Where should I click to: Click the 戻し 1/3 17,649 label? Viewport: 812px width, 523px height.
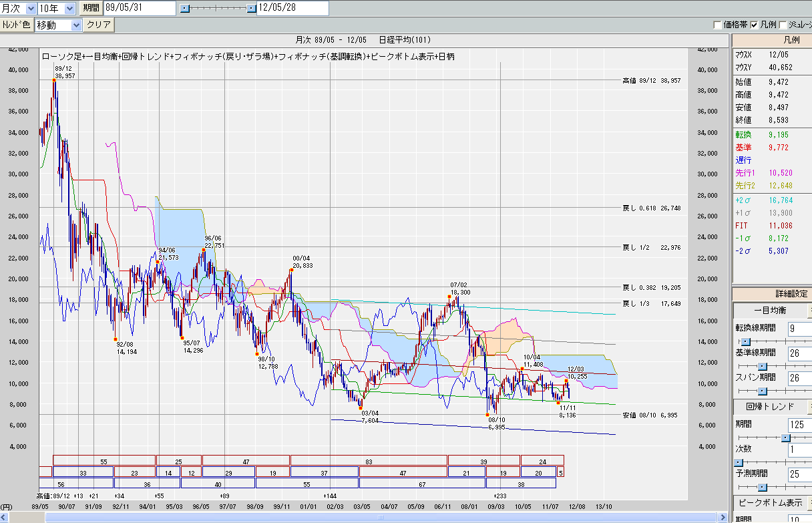click(x=651, y=303)
